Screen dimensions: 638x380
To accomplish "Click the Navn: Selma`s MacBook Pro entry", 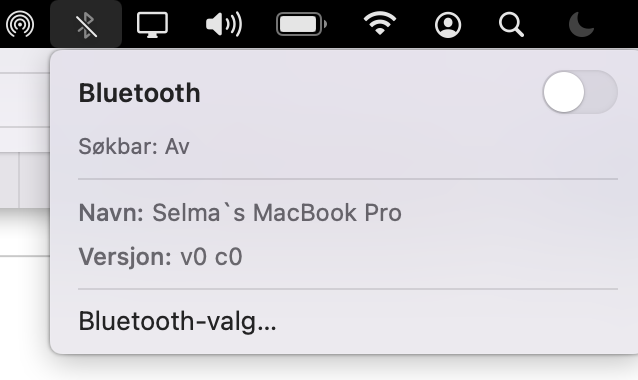I will click(x=240, y=212).
